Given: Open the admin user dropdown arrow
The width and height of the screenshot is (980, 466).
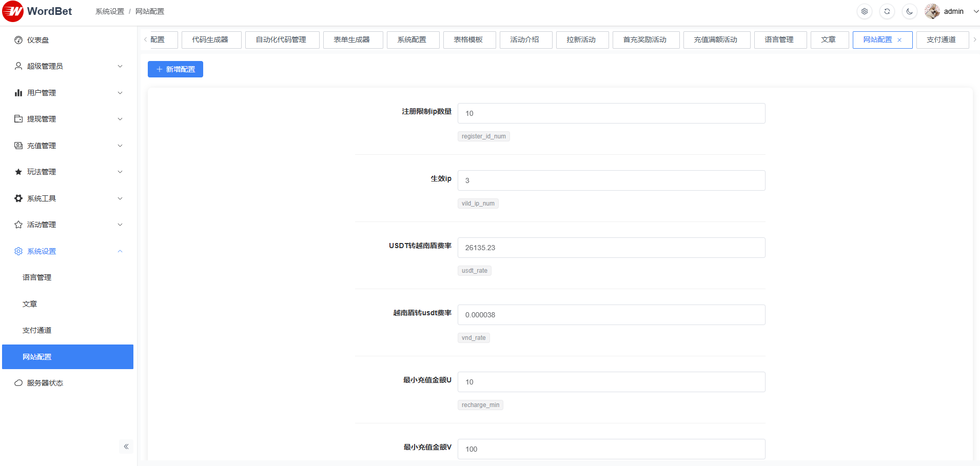Looking at the screenshot, I should click(x=976, y=11).
